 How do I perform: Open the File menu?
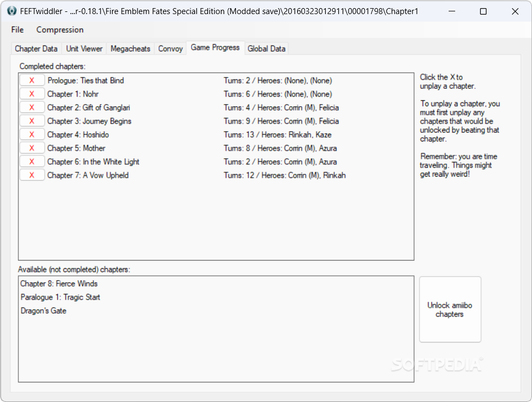17,30
